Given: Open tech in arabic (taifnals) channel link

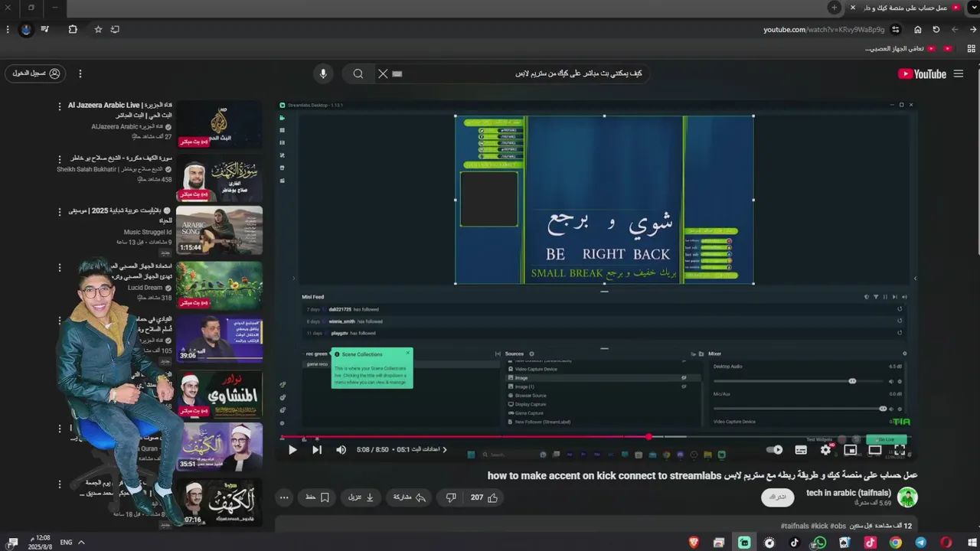Looking at the screenshot, I should click(x=848, y=493).
